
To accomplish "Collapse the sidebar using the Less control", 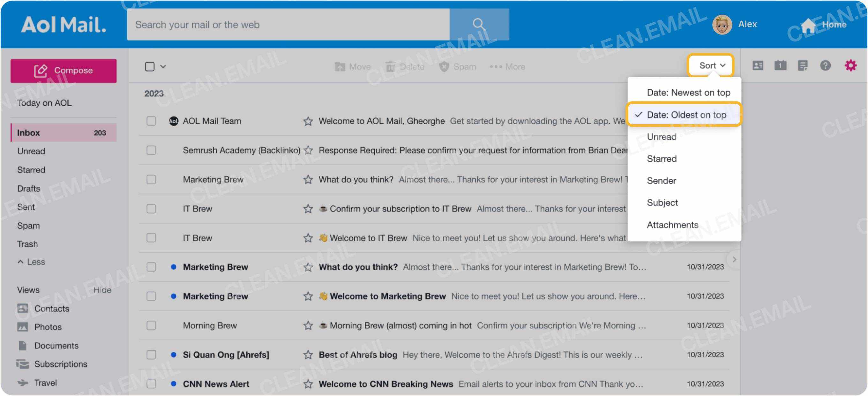I will click(x=31, y=262).
